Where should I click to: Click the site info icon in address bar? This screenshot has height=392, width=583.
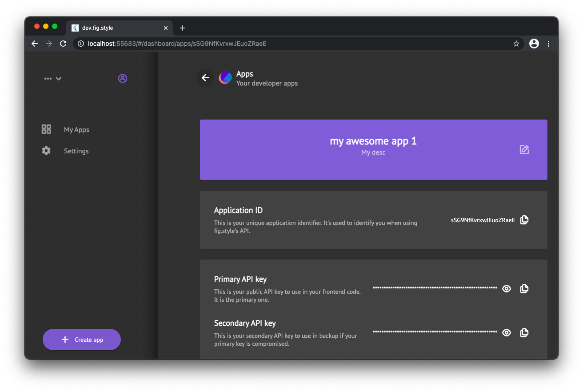point(80,44)
